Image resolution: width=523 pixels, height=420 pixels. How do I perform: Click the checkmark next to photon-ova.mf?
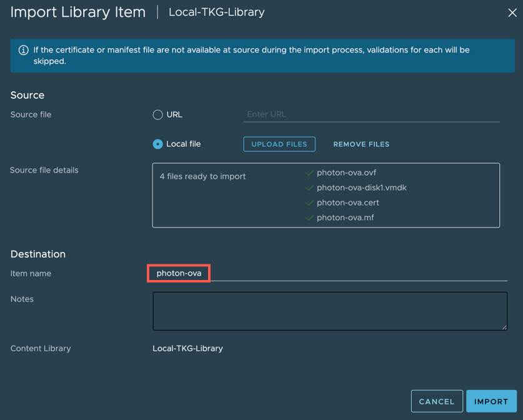click(309, 218)
